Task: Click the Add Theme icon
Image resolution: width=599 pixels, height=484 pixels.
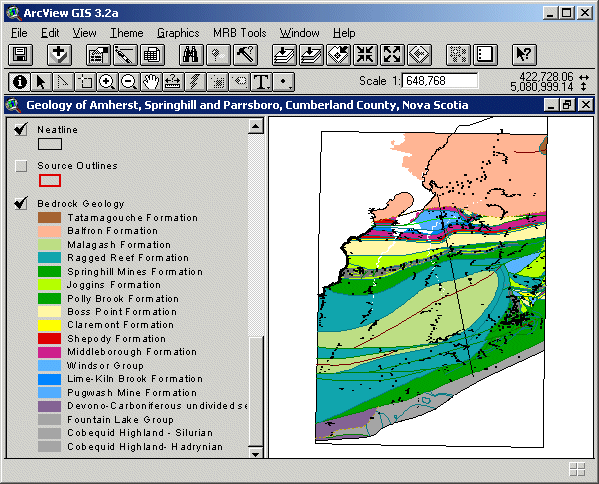Action: coord(59,55)
